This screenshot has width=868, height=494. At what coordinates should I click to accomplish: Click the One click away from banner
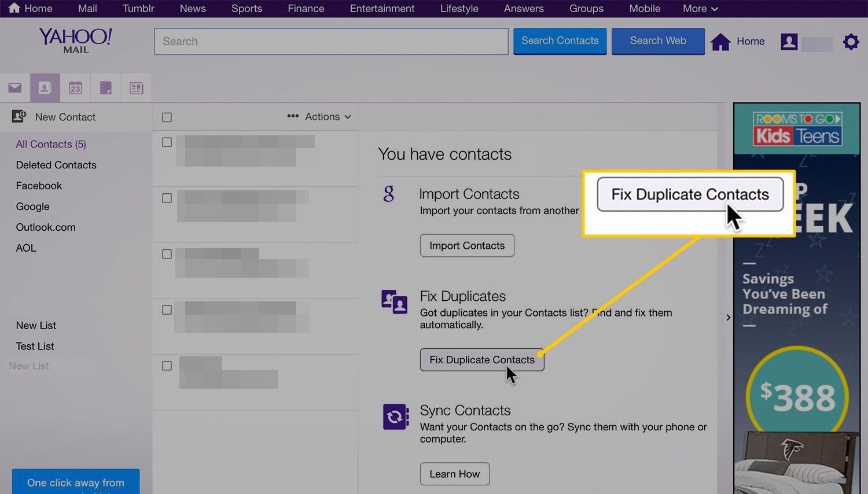(x=76, y=481)
